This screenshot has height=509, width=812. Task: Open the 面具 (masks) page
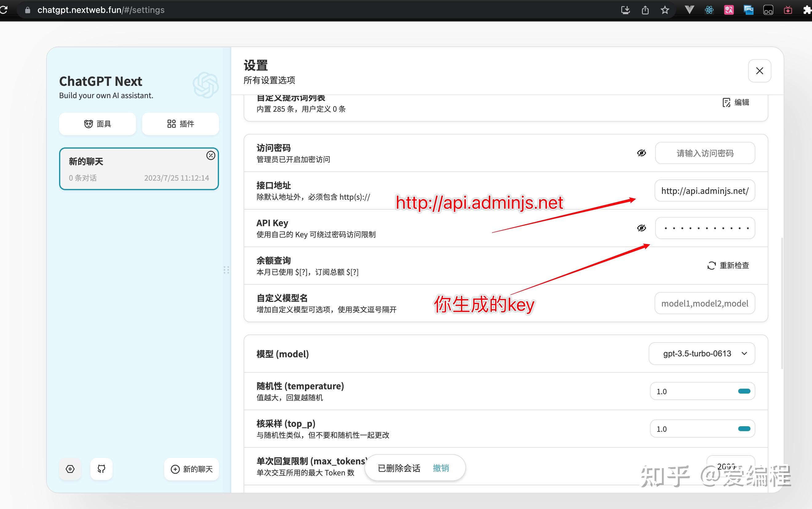click(x=98, y=124)
